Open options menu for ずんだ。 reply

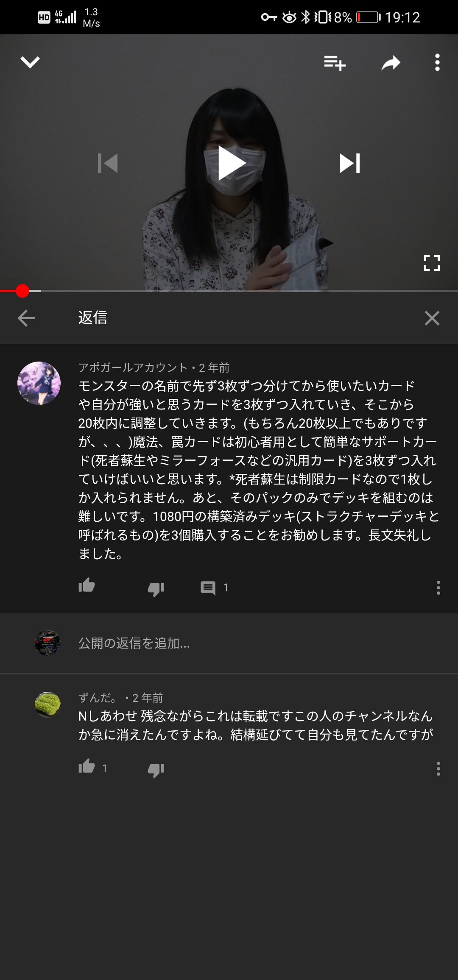coord(438,768)
